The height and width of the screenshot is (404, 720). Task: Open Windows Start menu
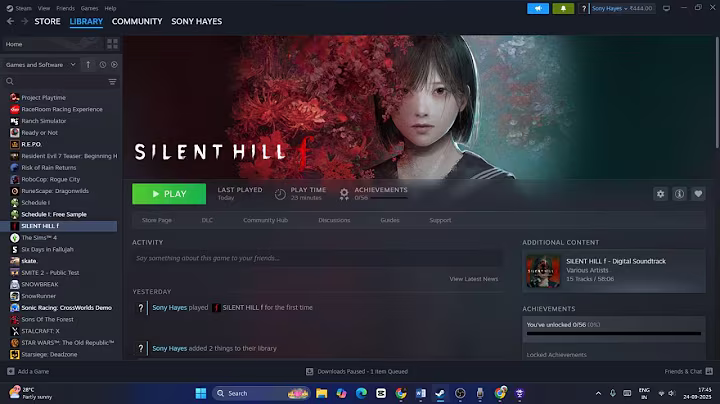click(x=201, y=393)
